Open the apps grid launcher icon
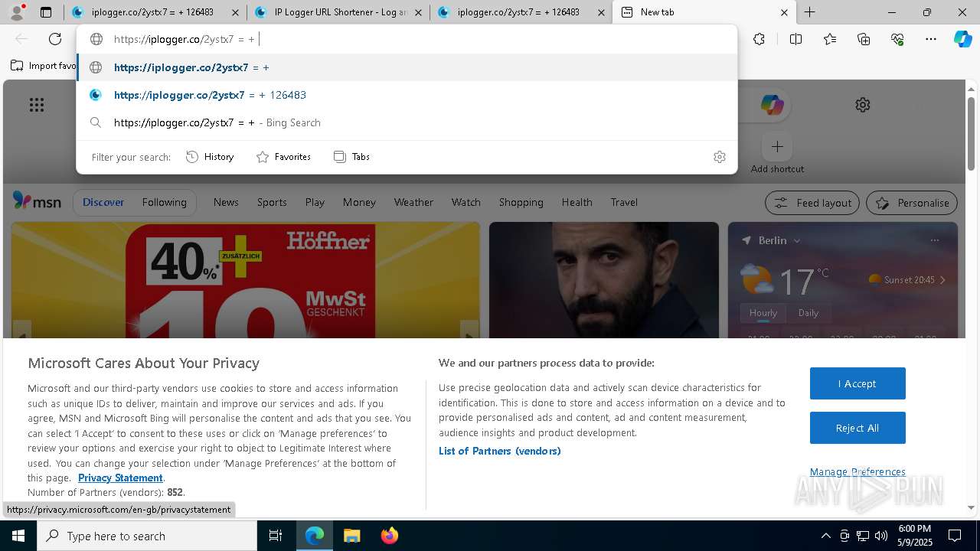 coord(37,105)
